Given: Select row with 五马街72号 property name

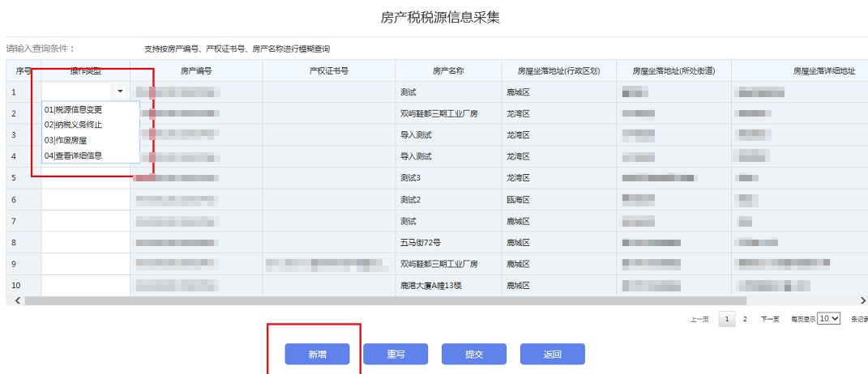Looking at the screenshot, I should (x=419, y=242).
